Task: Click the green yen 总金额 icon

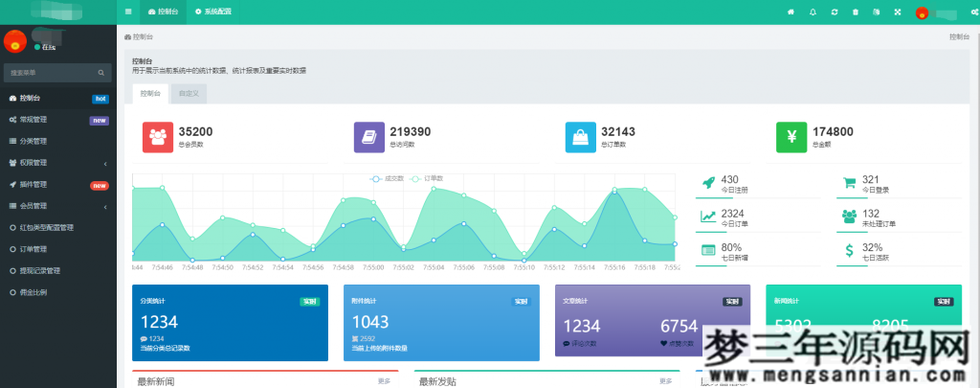Action: 791,137
